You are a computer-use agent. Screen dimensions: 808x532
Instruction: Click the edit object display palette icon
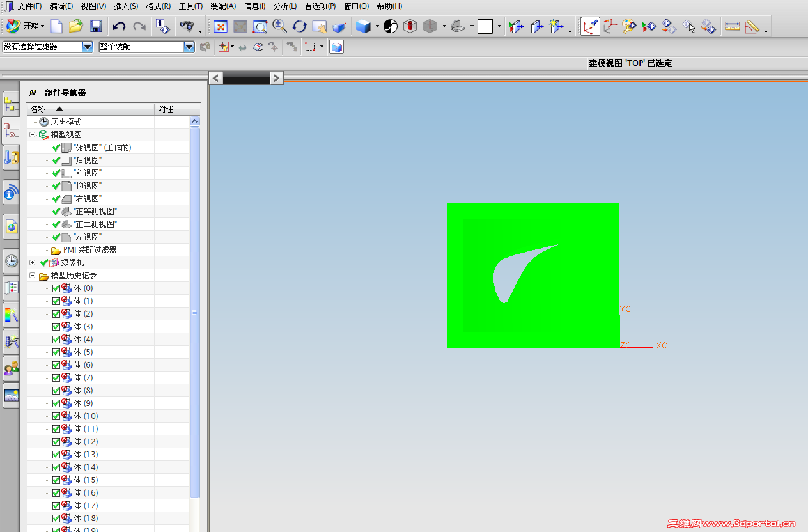pos(630,26)
